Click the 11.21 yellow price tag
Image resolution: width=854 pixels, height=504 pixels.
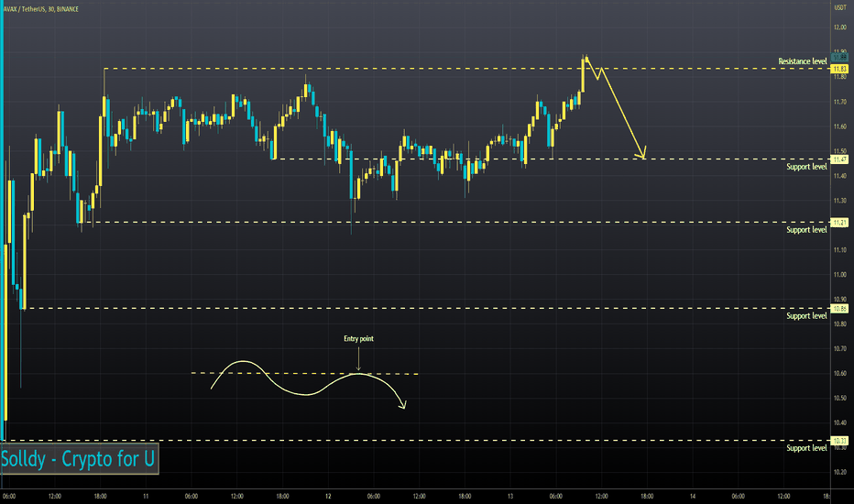point(839,223)
